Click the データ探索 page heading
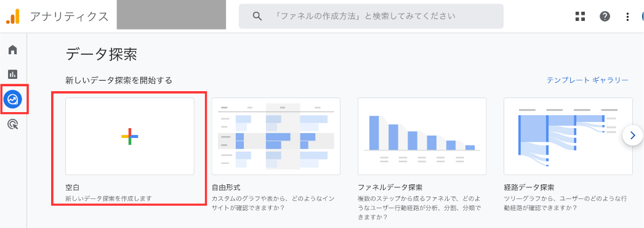 [x=101, y=55]
